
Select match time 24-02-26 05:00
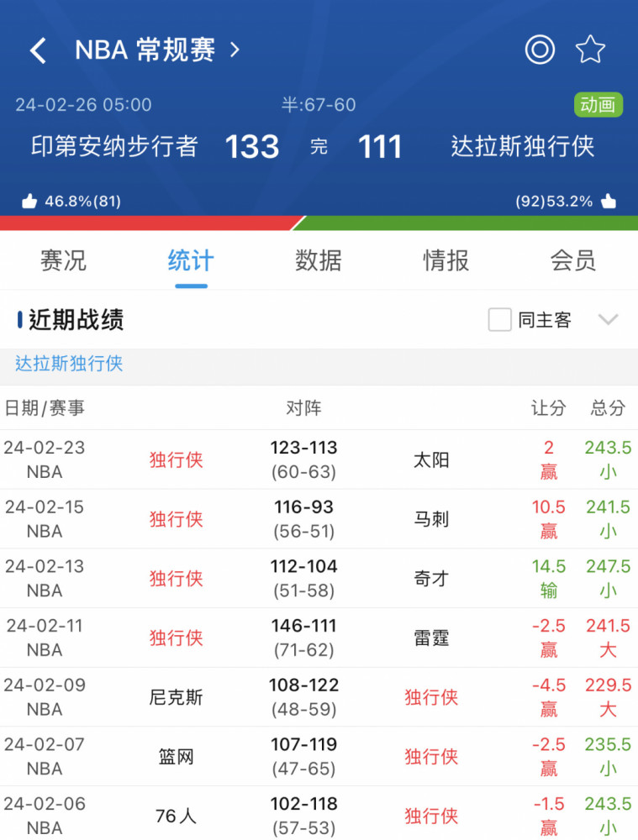pos(83,104)
